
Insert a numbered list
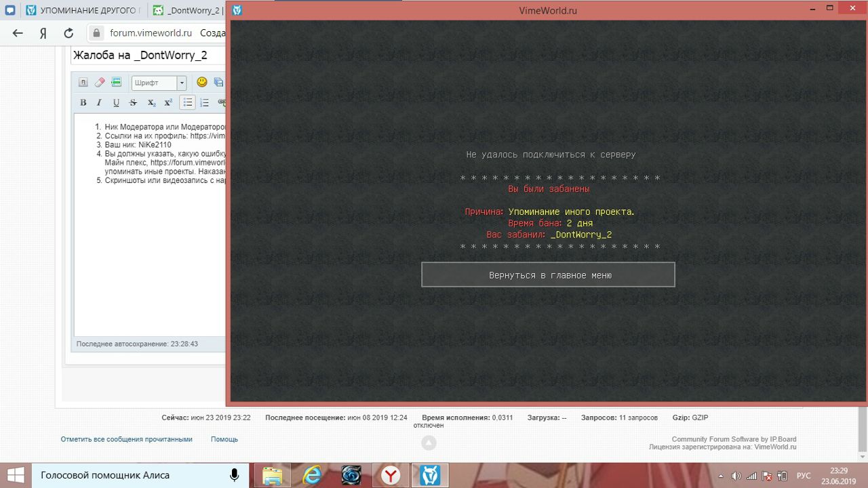pos(204,103)
